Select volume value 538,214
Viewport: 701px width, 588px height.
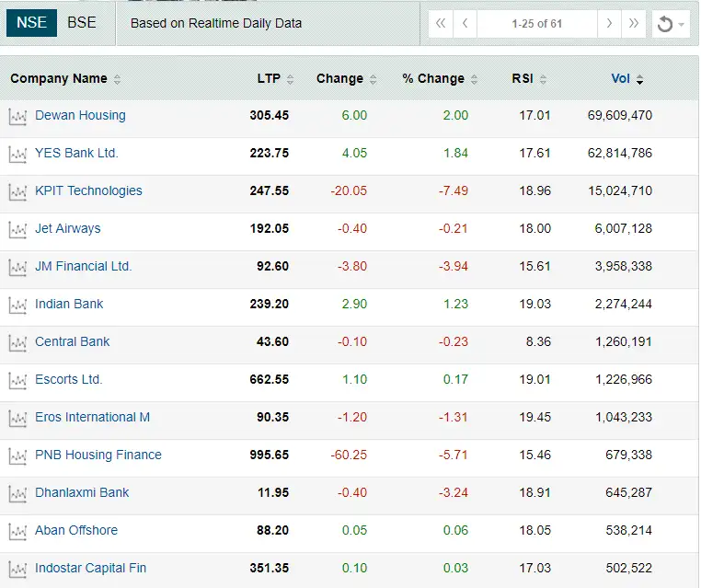tap(628, 530)
